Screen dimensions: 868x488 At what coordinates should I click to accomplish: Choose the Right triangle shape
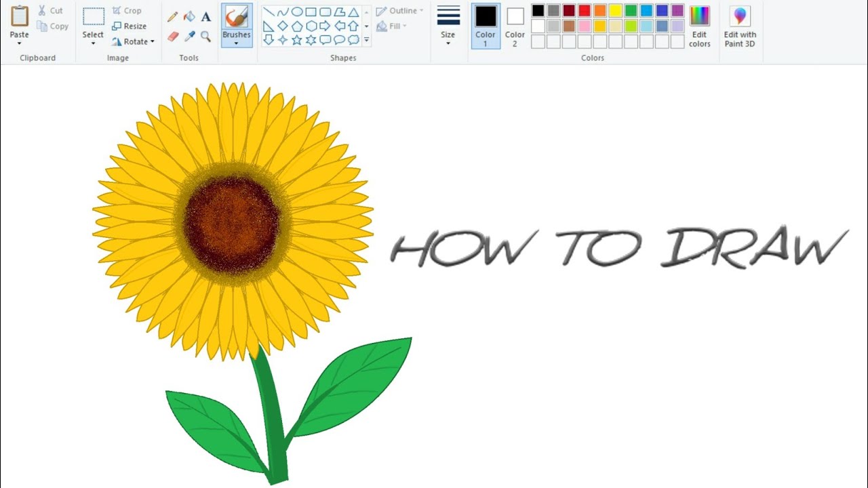[x=269, y=26]
